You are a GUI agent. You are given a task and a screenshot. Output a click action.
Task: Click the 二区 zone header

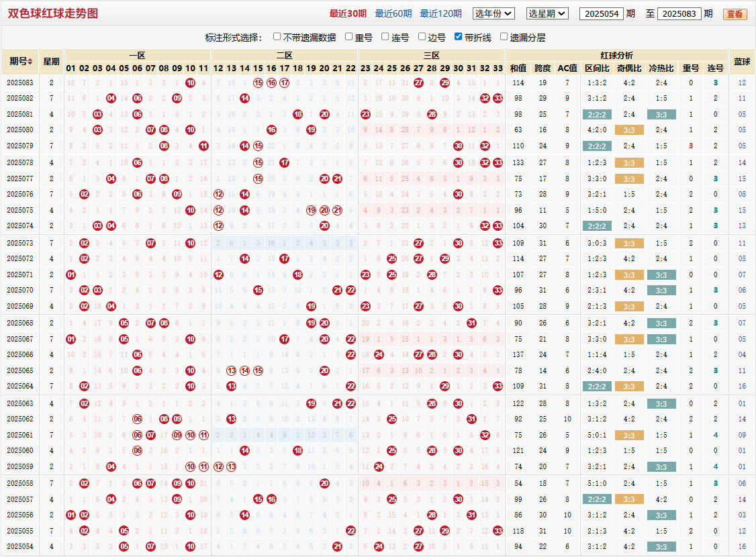285,56
